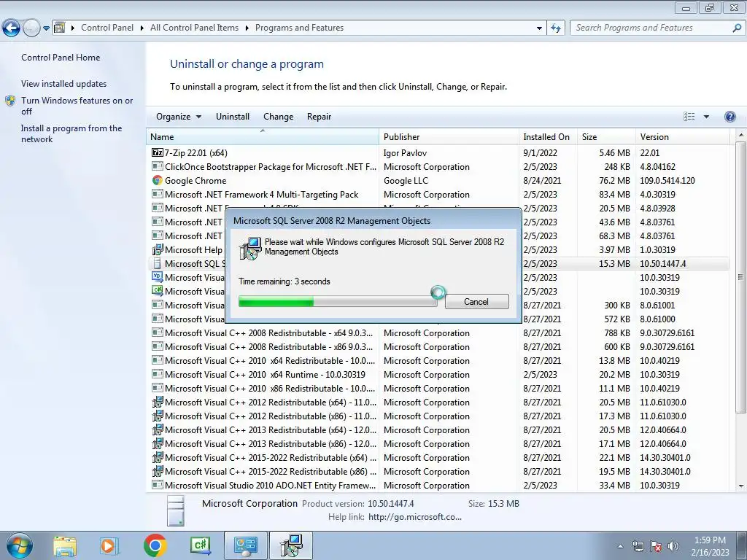Click the Visual Basic icon in program list
This screenshot has height=560, width=747.
(x=158, y=277)
